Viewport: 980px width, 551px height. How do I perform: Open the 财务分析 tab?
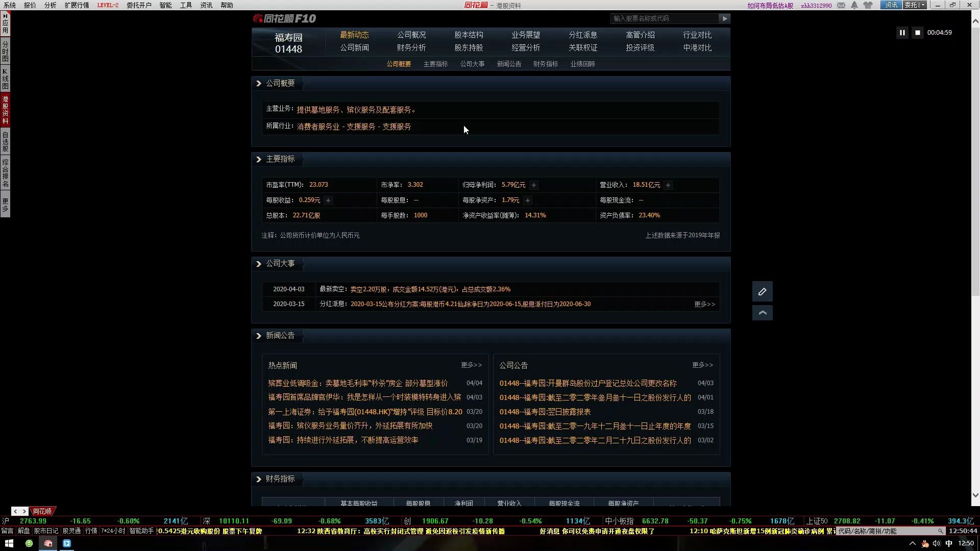click(411, 48)
